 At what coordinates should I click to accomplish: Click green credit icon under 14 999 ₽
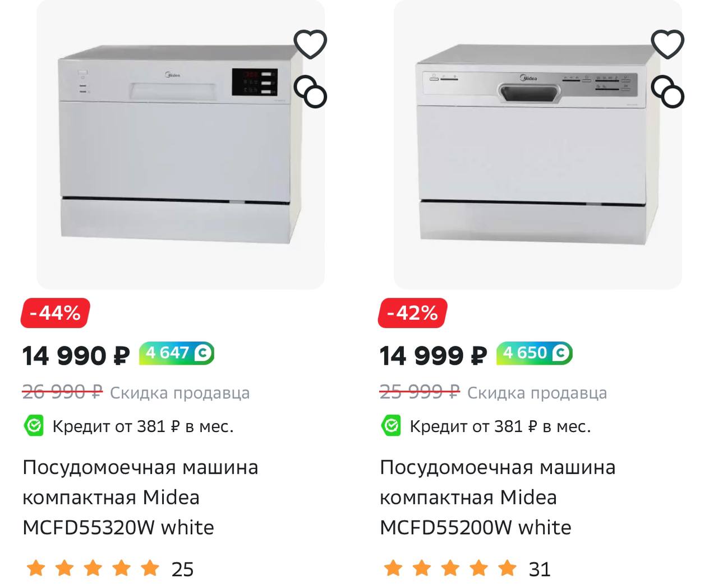[391, 426]
